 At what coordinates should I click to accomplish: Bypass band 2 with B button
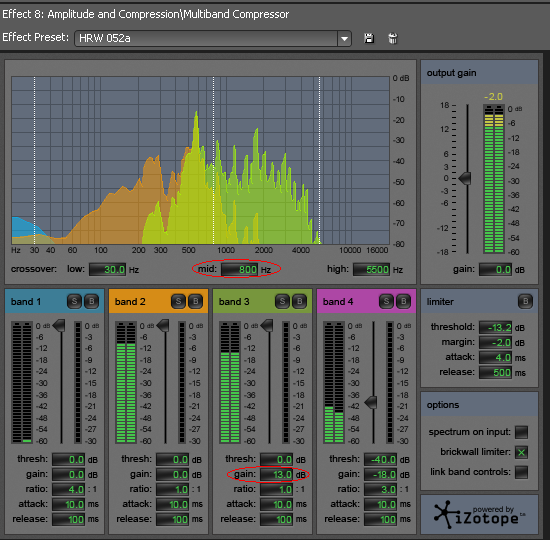(x=196, y=301)
